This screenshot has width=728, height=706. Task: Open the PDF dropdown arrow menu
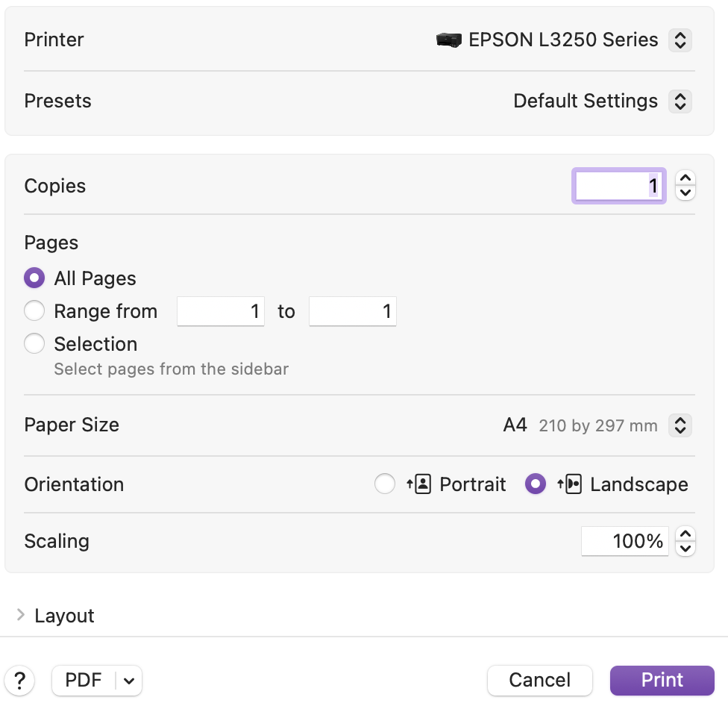click(129, 681)
